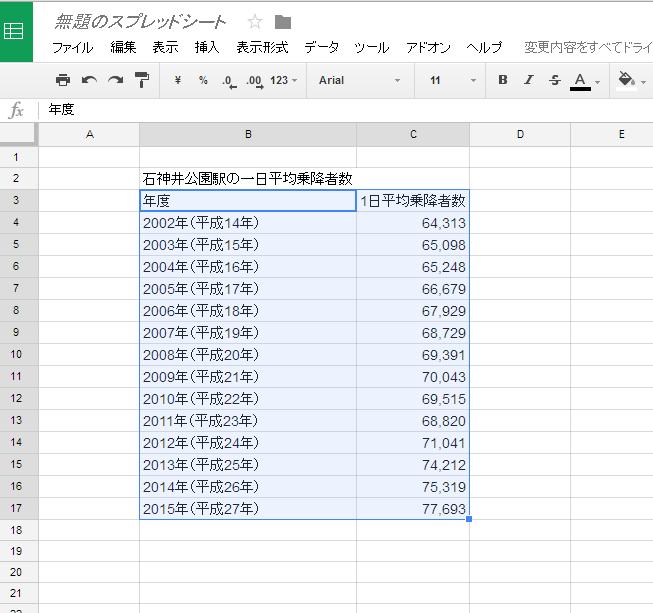Screen dimensions: 653x613
Task: Open the fill color picker
Action: (x=631, y=80)
